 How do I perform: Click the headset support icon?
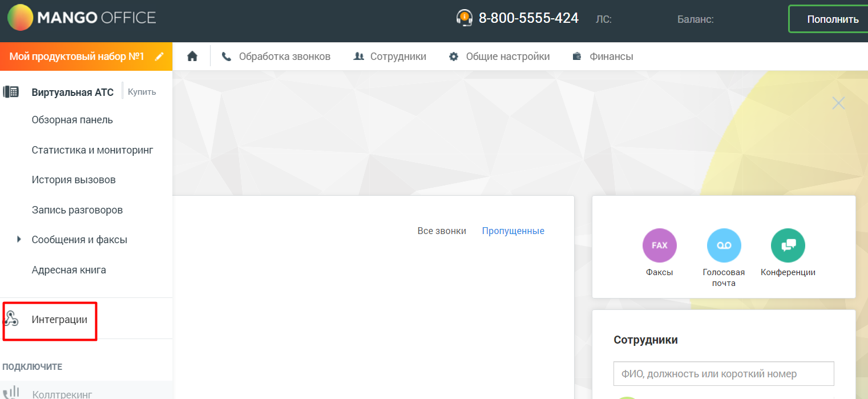[465, 18]
